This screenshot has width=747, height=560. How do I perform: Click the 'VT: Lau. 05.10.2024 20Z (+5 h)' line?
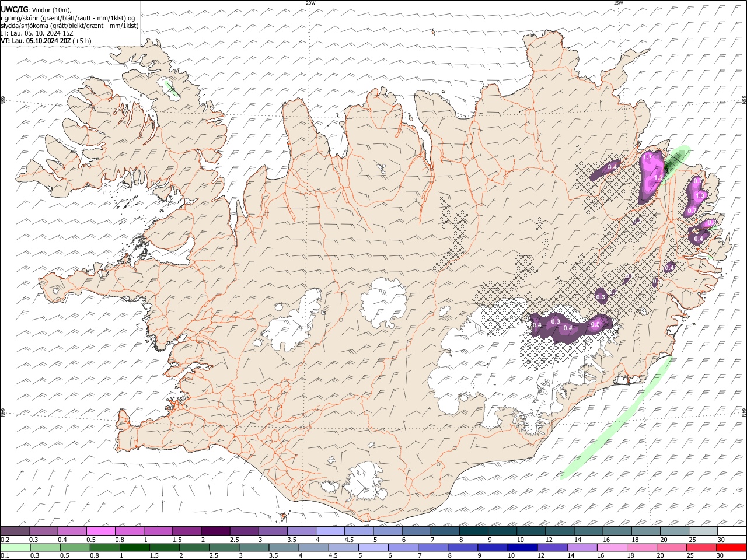pos(46,41)
